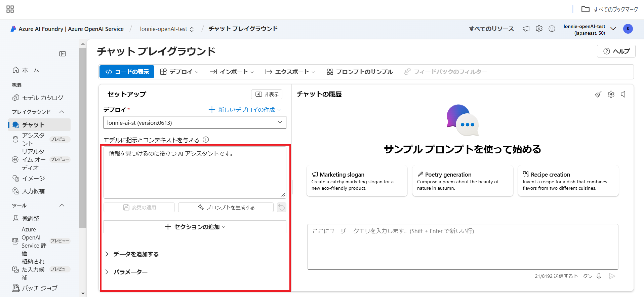
Task: Select Marketing slogan sample card
Action: point(357,181)
